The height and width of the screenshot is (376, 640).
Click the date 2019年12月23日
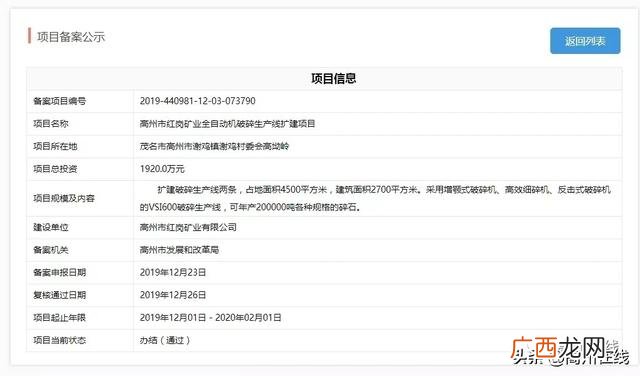tap(173, 272)
